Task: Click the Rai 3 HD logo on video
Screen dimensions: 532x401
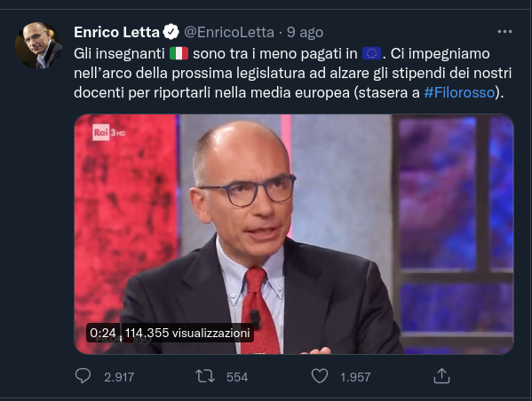Action: click(109, 132)
